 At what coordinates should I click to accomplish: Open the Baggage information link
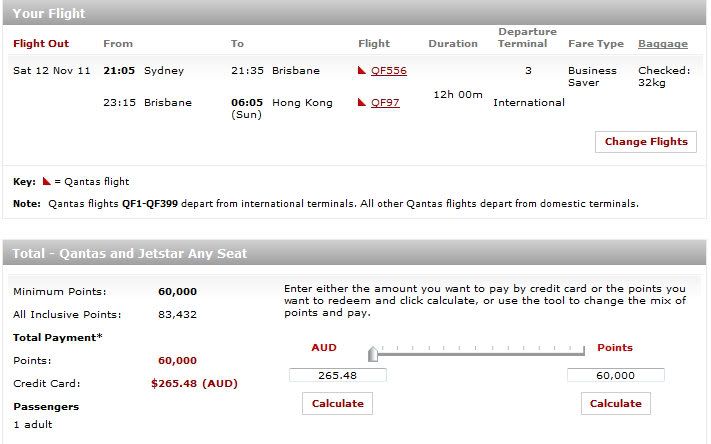662,44
